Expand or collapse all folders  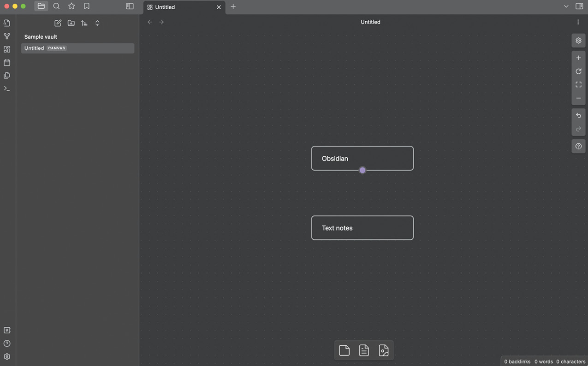tap(97, 23)
